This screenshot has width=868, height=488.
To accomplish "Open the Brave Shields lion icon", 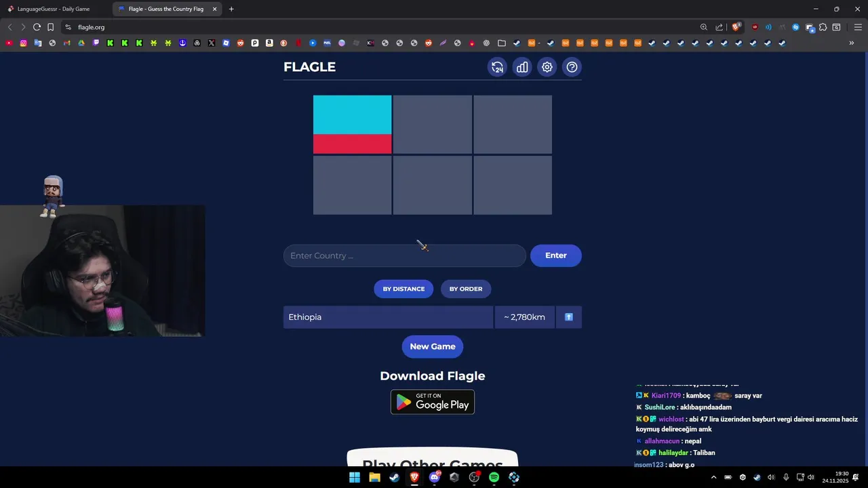I will [736, 27].
